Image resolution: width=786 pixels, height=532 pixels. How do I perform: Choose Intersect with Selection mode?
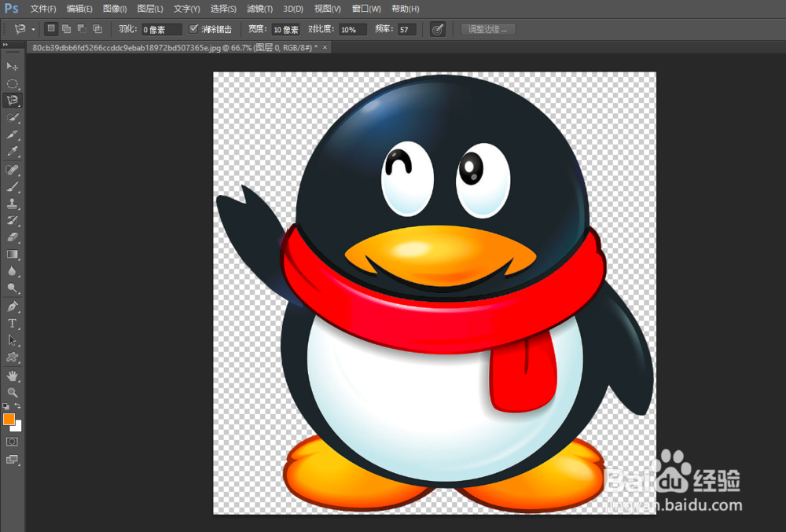[97, 29]
